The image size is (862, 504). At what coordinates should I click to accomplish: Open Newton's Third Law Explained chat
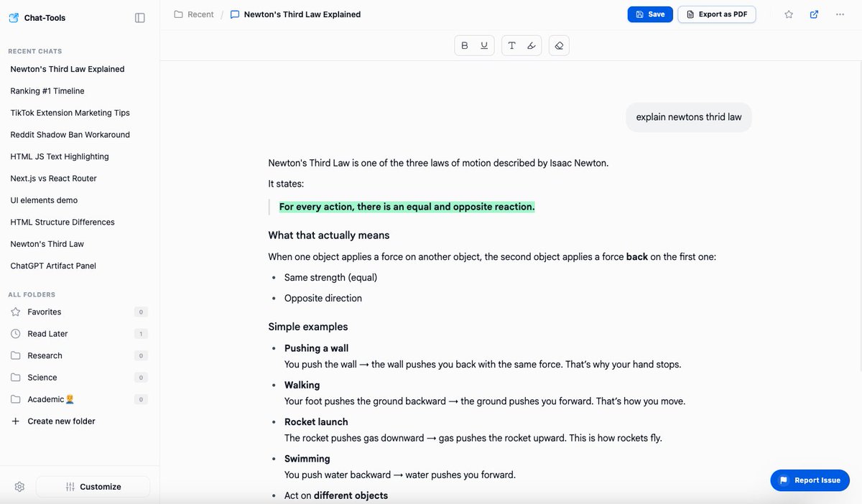click(x=68, y=69)
